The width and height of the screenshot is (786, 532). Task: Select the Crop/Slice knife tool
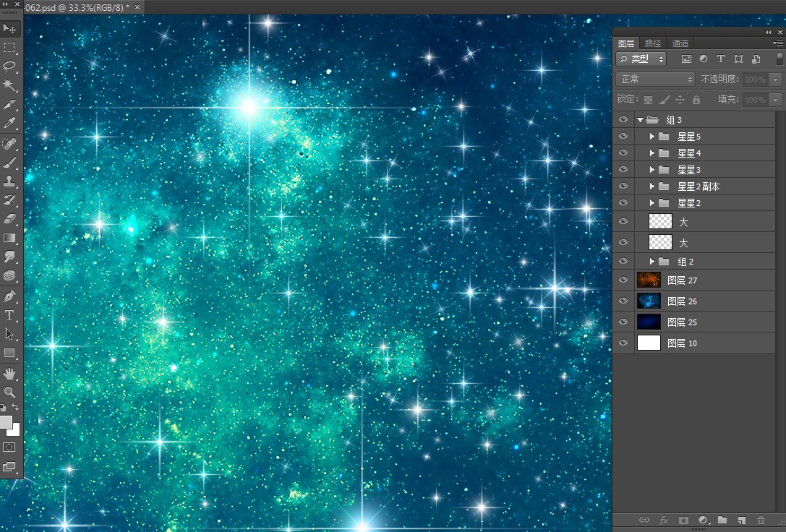tap(9, 104)
